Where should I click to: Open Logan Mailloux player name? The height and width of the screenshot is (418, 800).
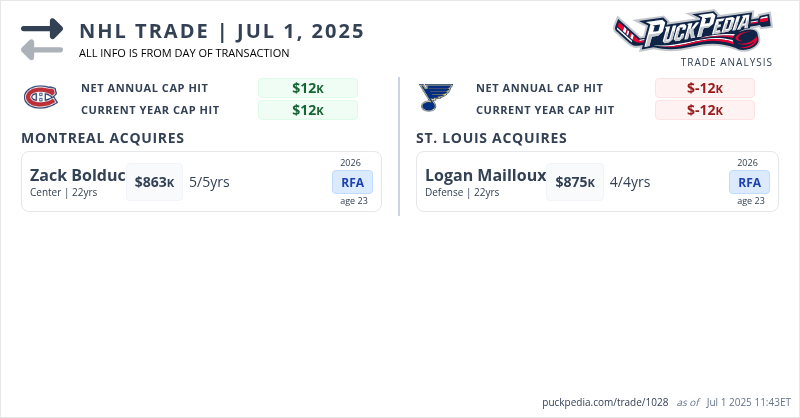(x=485, y=176)
